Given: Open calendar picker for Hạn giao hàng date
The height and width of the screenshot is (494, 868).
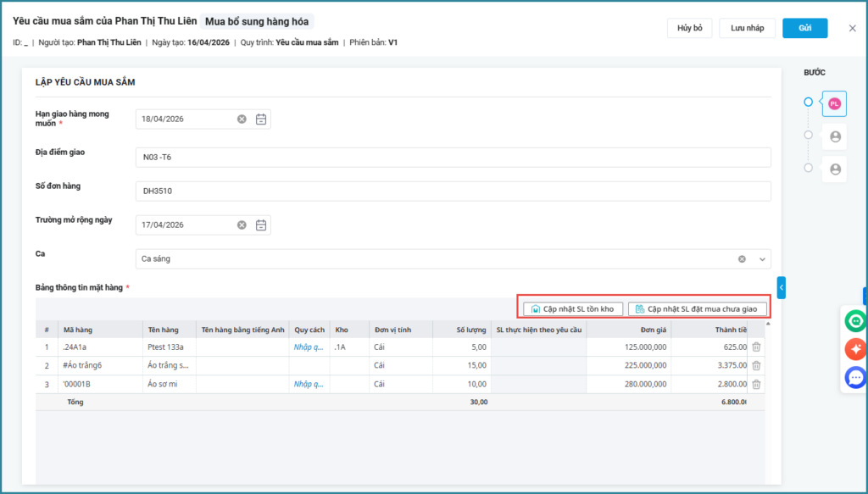Looking at the screenshot, I should 261,119.
